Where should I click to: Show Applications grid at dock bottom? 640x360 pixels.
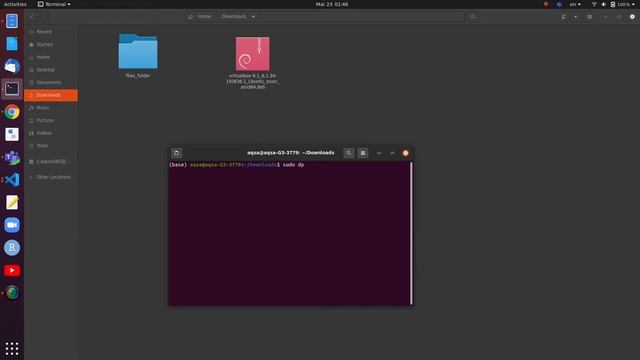tap(12, 349)
